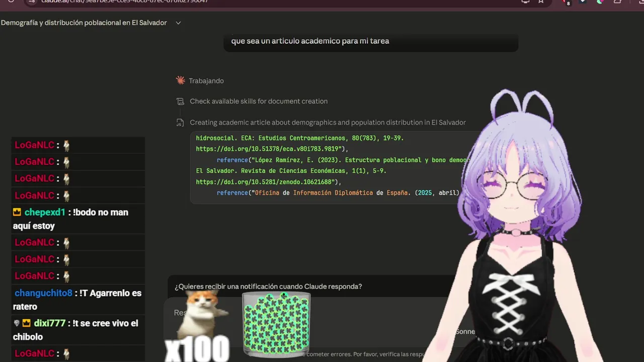Click changuchito8 username in chat overlay
This screenshot has height=362, width=644.
pos(43,293)
